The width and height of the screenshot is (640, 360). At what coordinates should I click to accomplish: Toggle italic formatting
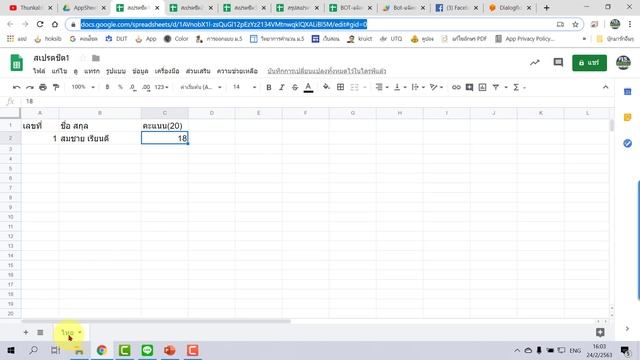[282, 87]
